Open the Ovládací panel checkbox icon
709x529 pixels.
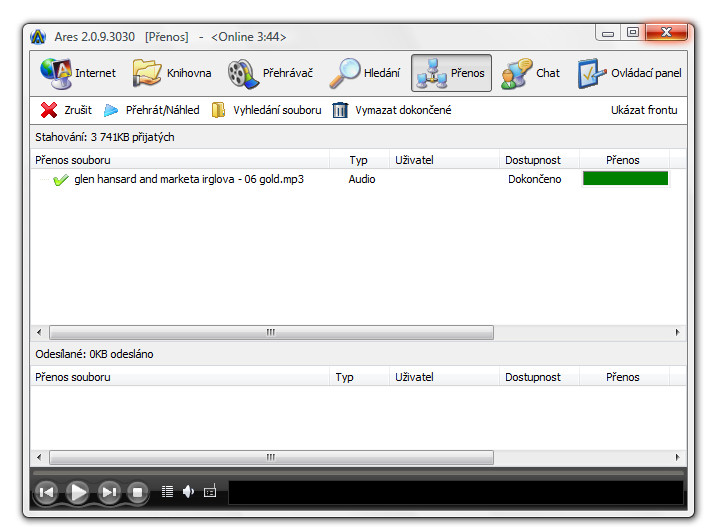(592, 73)
